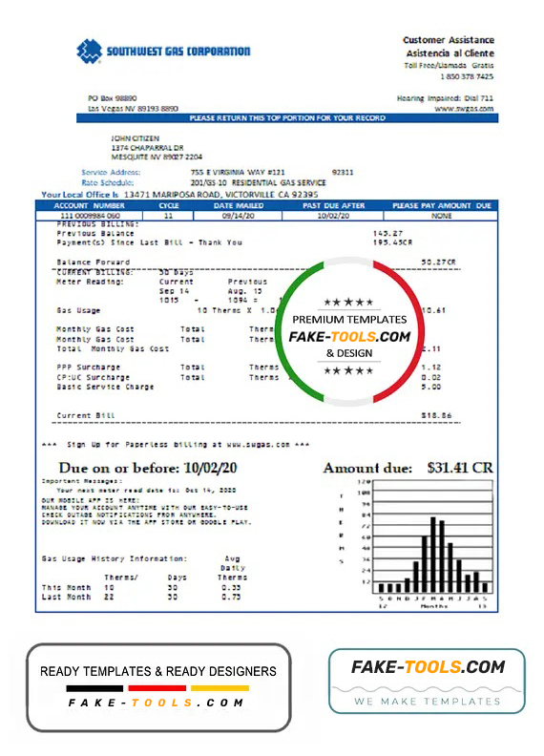Click the 'Gas Usage' row label
Viewport: 544px width, 756px height.
coord(78,310)
